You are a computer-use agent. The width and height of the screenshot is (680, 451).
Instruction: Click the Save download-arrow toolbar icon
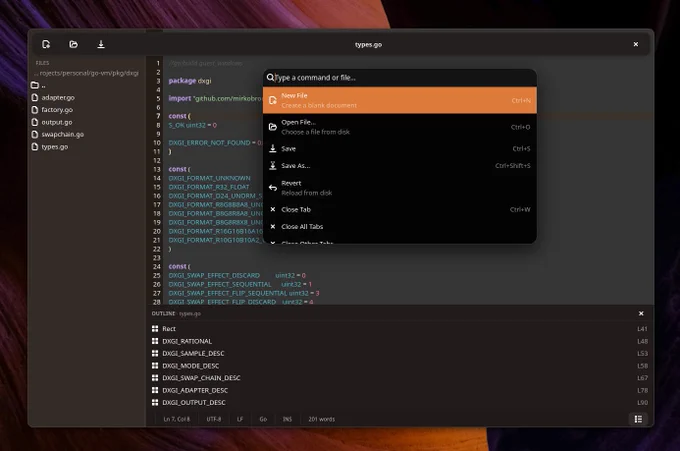click(x=101, y=44)
